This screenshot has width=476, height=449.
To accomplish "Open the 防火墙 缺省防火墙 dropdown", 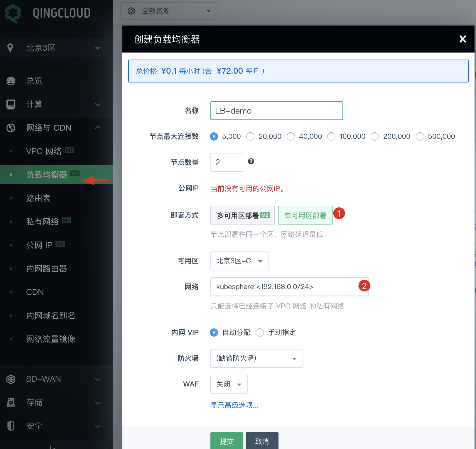I will [257, 358].
